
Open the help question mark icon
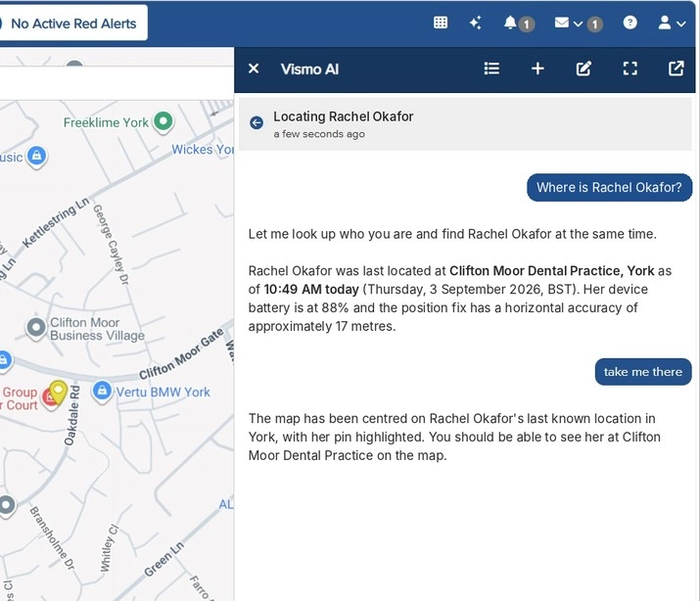click(630, 23)
